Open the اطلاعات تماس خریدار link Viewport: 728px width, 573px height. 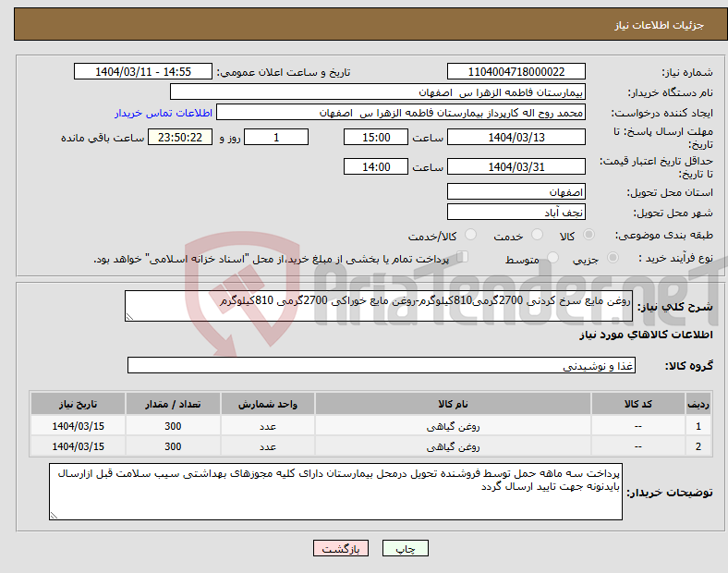tap(164, 113)
